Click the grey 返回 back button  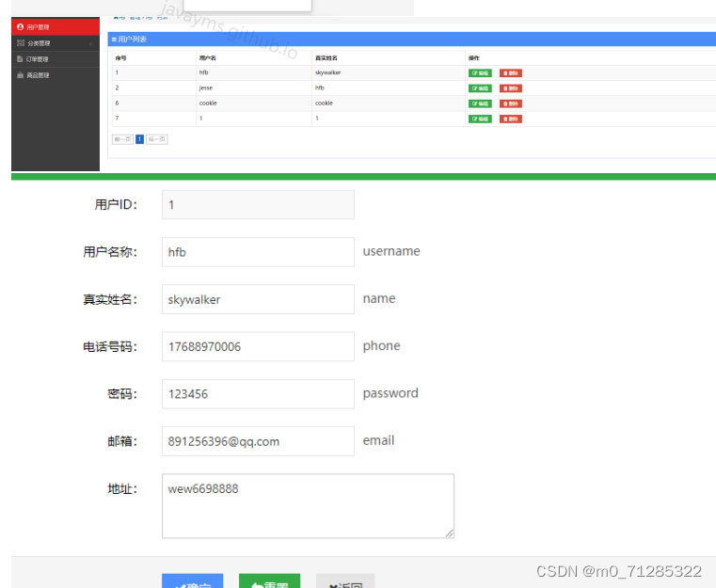[x=345, y=581]
